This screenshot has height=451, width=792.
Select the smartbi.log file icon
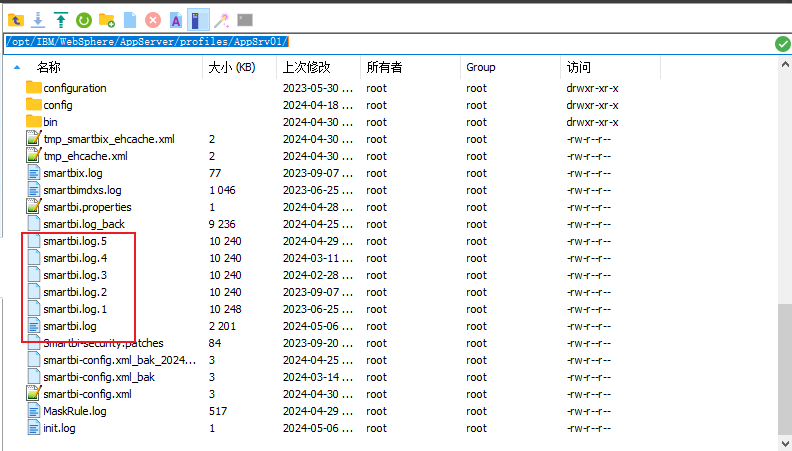click(33, 326)
